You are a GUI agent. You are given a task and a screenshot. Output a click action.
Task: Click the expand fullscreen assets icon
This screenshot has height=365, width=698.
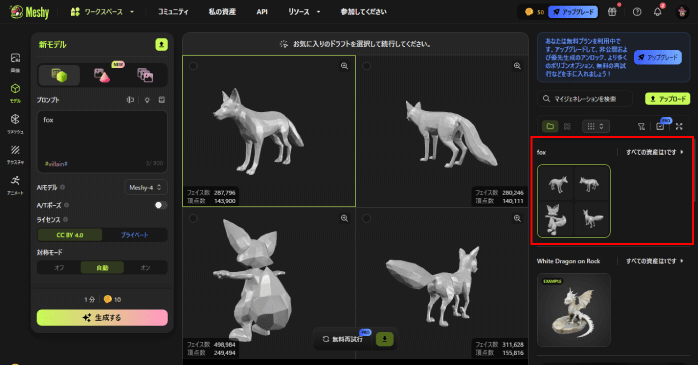[x=679, y=127]
